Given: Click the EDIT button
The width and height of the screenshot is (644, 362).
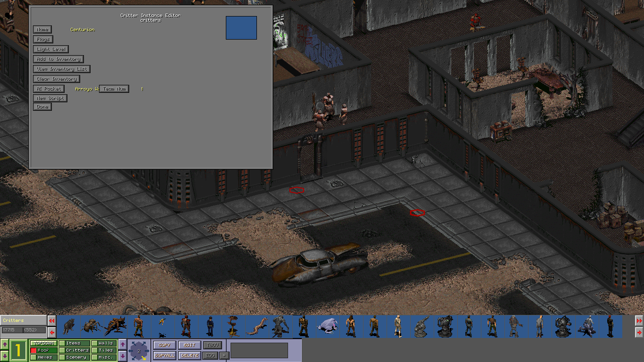Looking at the screenshot, I should pyautogui.click(x=190, y=345).
